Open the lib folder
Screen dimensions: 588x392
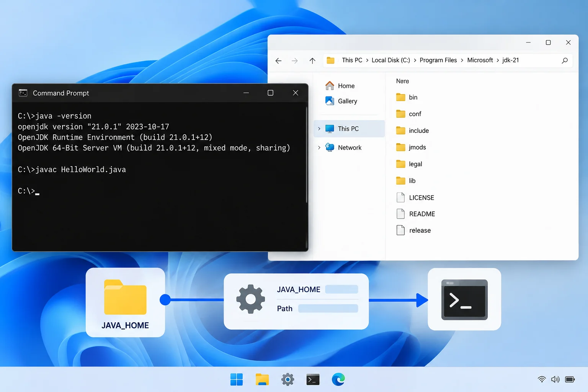(x=406, y=181)
